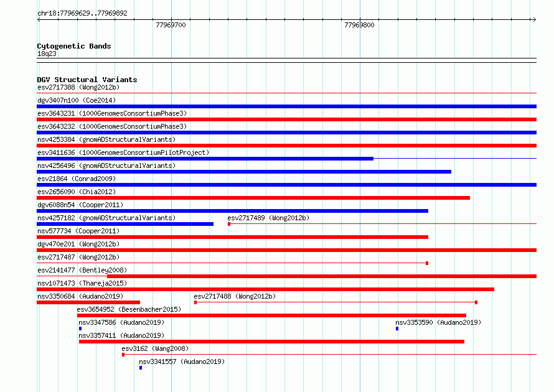Select the blue esv21864 variant bar
Viewport: 554px width, 392px height.
click(x=286, y=185)
